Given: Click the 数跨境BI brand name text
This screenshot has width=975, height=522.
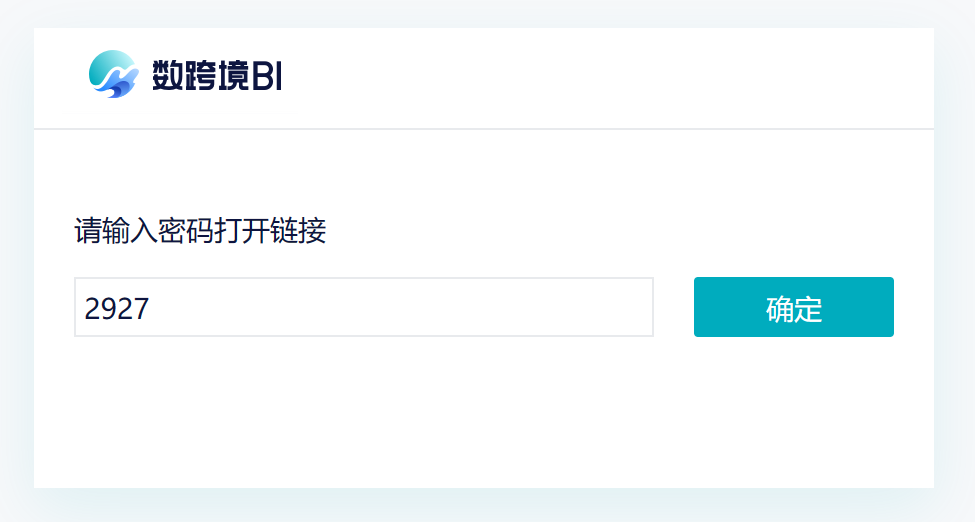Looking at the screenshot, I should point(217,75).
